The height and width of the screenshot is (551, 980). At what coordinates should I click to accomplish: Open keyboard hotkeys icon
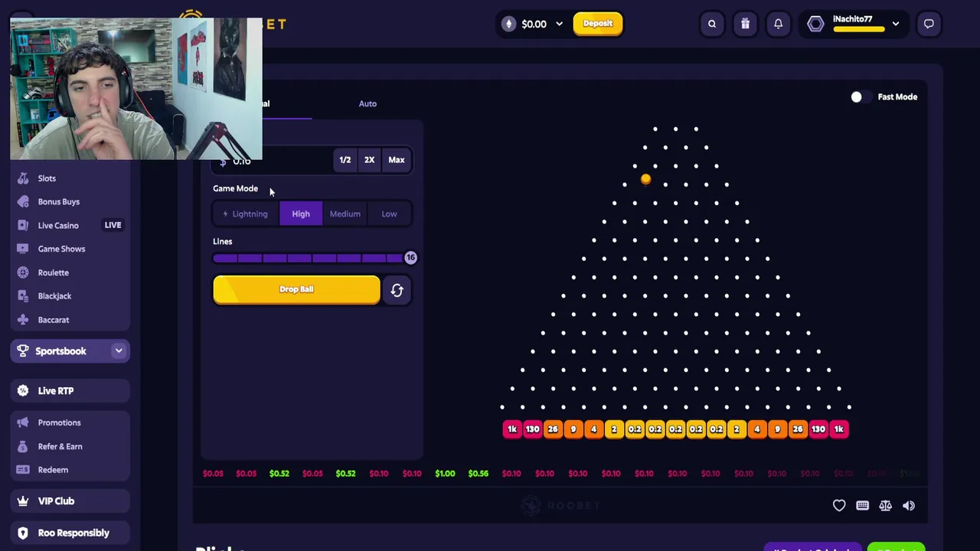(x=862, y=505)
